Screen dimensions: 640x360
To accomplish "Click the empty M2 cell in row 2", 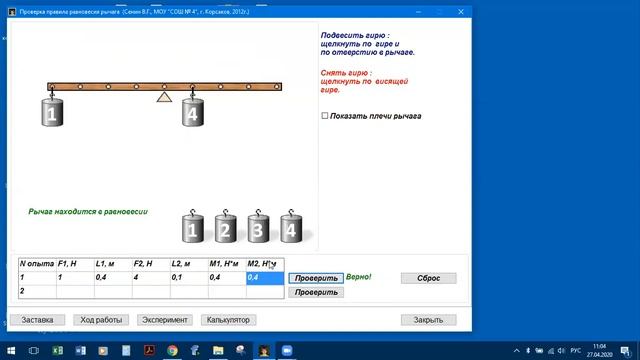I will point(265,291).
